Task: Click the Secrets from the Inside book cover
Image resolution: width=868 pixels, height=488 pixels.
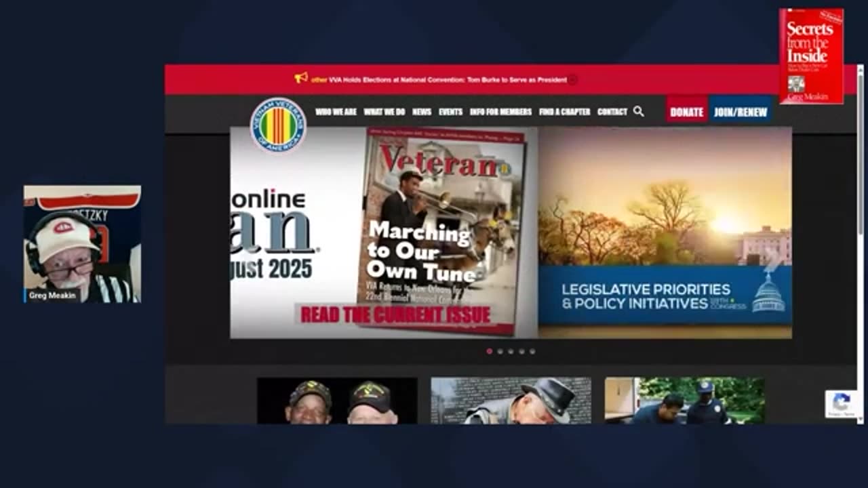Action: click(811, 56)
